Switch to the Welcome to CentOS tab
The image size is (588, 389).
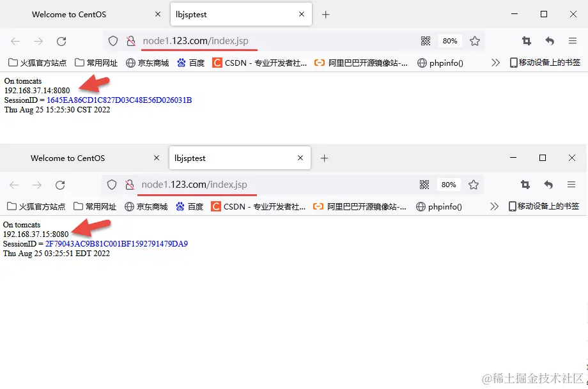click(x=69, y=14)
